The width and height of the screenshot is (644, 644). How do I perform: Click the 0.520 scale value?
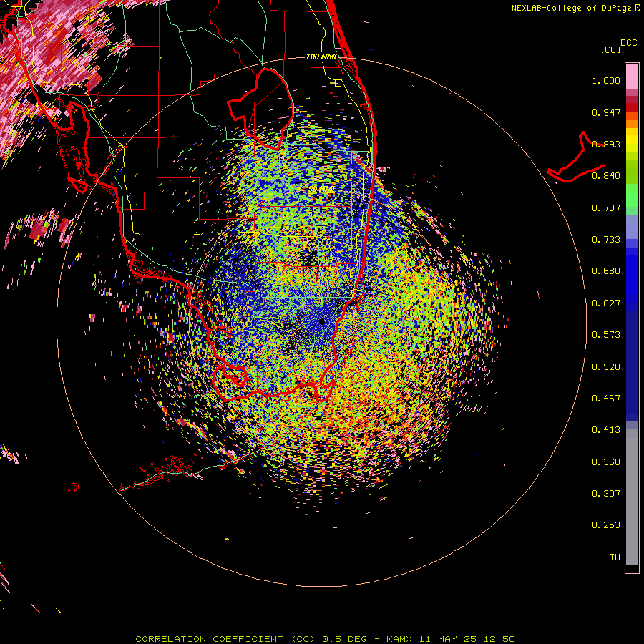click(606, 367)
